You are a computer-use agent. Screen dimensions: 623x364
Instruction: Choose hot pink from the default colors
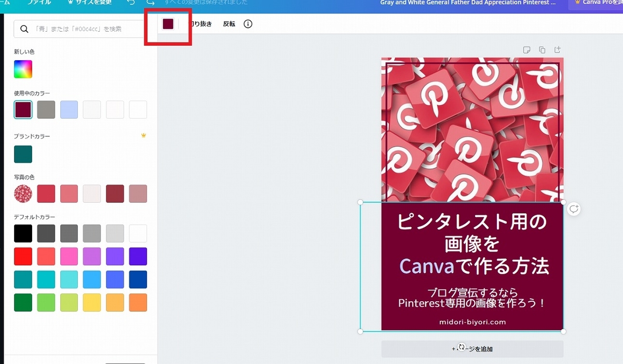click(69, 256)
